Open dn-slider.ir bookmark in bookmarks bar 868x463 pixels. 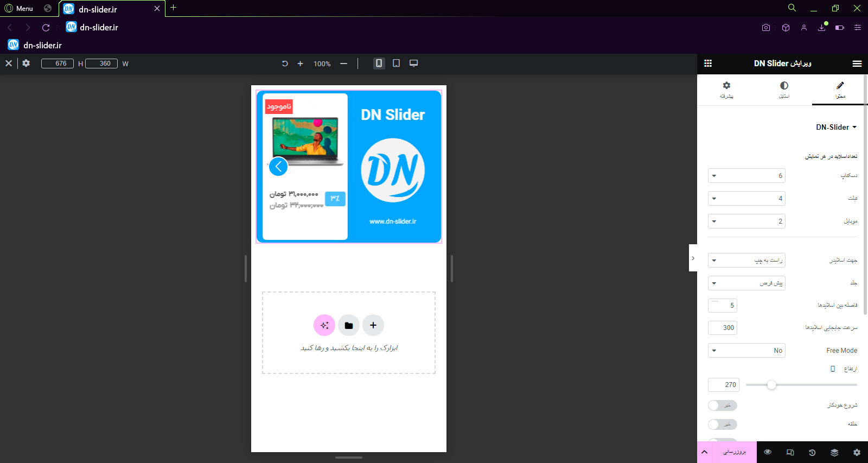pyautogui.click(x=35, y=45)
